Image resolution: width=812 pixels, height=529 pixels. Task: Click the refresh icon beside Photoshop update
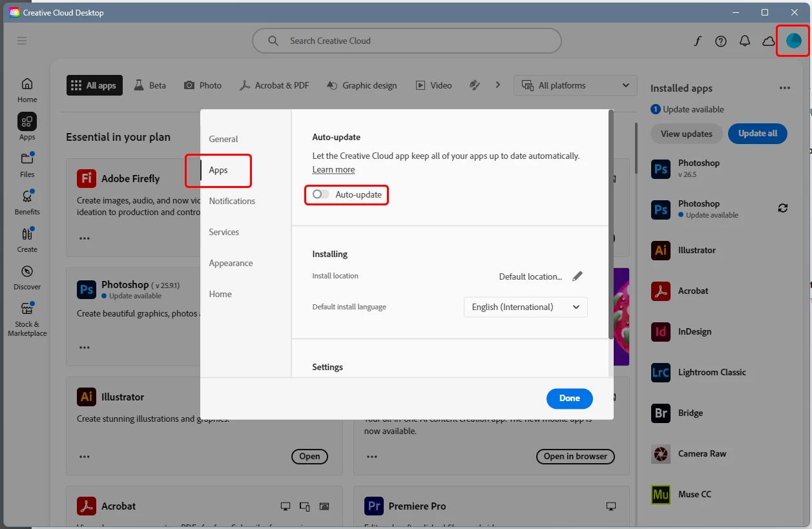tap(783, 208)
